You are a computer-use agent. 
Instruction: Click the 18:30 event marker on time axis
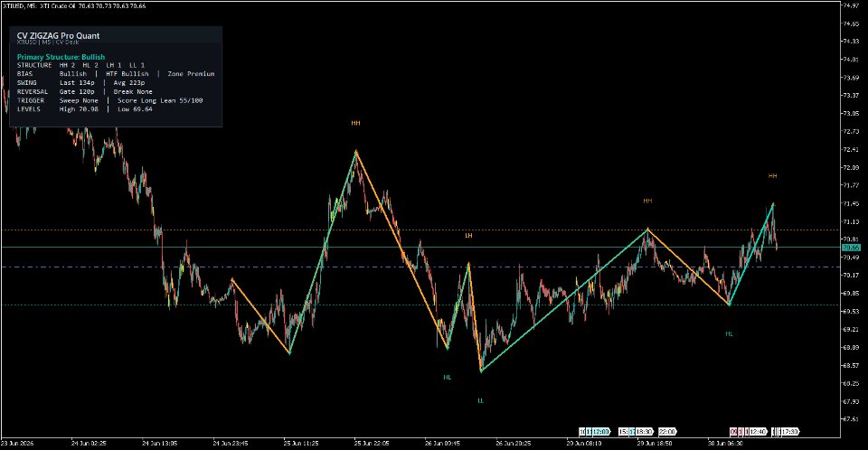(x=643, y=432)
